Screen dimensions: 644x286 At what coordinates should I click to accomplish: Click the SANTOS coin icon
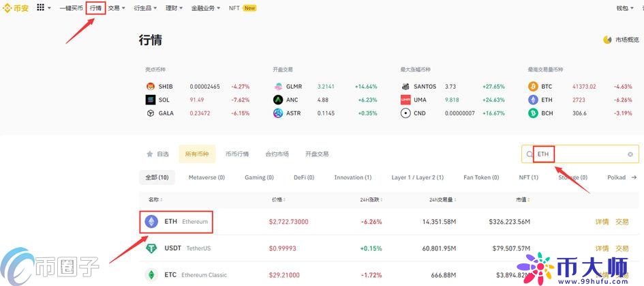click(405, 87)
